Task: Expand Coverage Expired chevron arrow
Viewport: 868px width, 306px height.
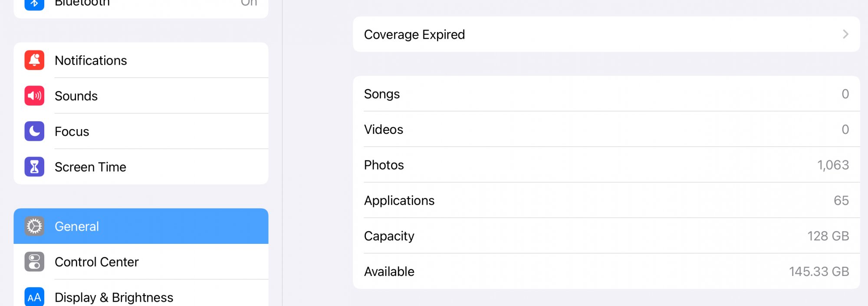Action: 845,34
